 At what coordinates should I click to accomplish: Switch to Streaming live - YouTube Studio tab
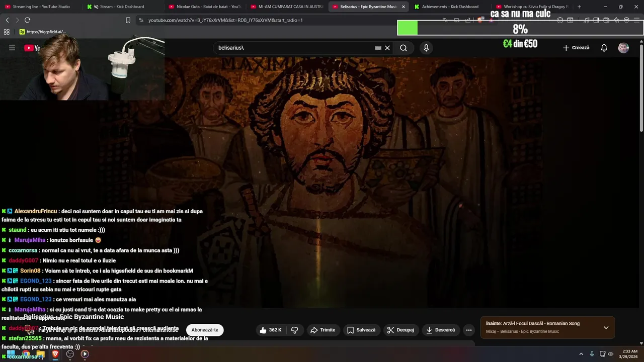[41, 7]
